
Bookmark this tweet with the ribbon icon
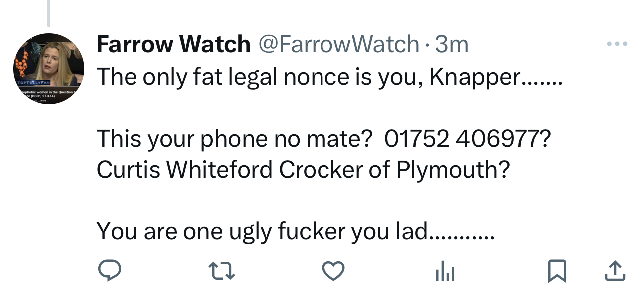(557, 272)
